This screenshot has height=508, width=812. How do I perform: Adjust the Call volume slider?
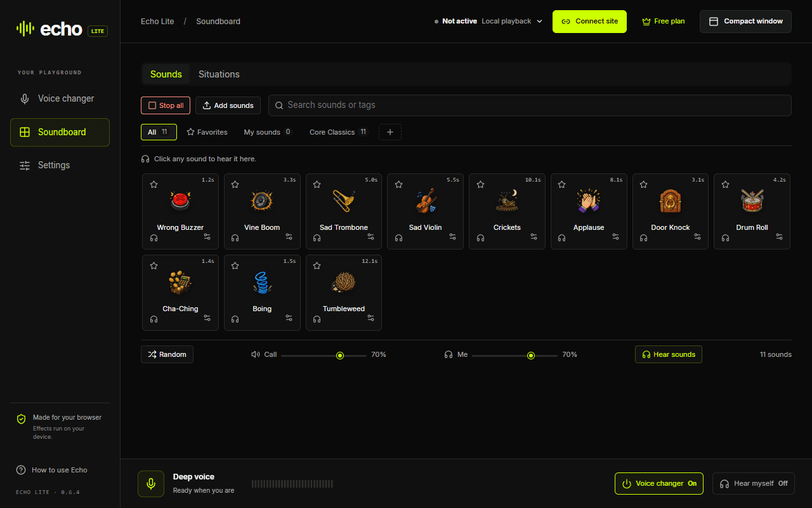click(x=324, y=355)
